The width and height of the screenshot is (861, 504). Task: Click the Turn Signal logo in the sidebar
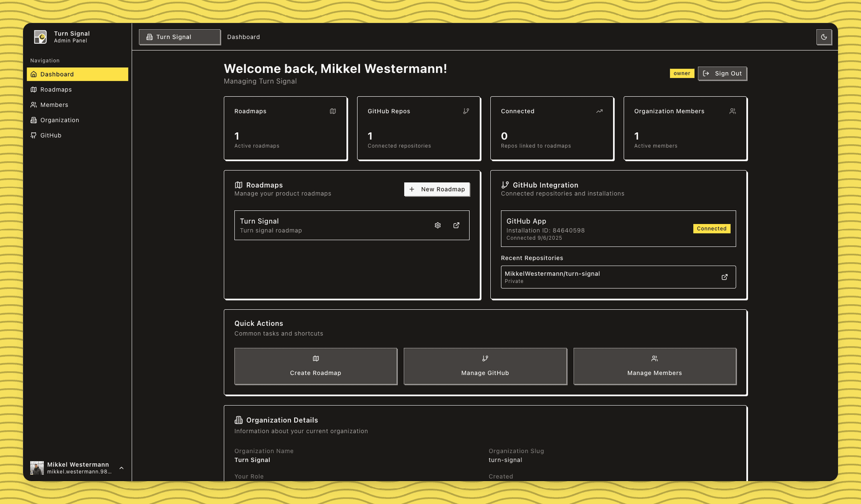point(41,37)
